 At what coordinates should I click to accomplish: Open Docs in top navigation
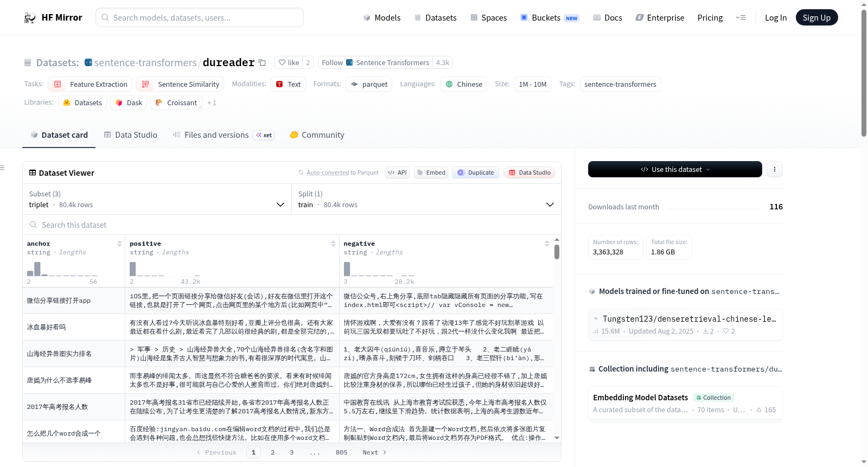[x=607, y=18]
